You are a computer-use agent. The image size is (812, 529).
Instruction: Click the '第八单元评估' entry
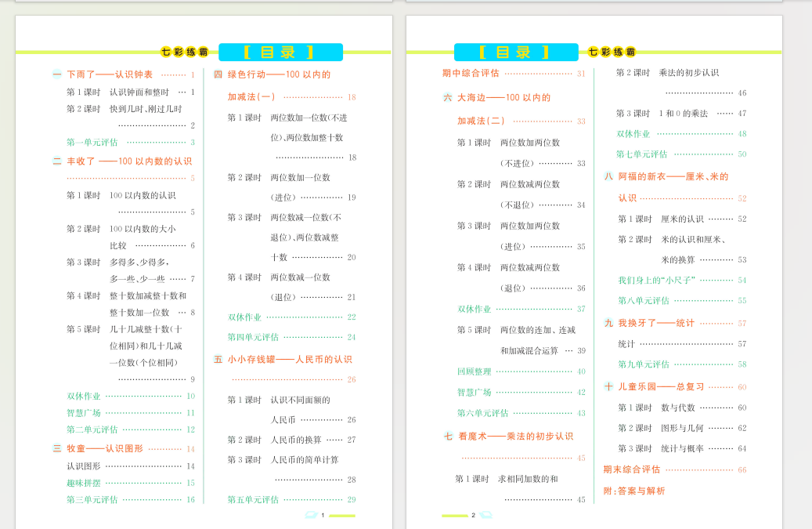pyautogui.click(x=644, y=300)
